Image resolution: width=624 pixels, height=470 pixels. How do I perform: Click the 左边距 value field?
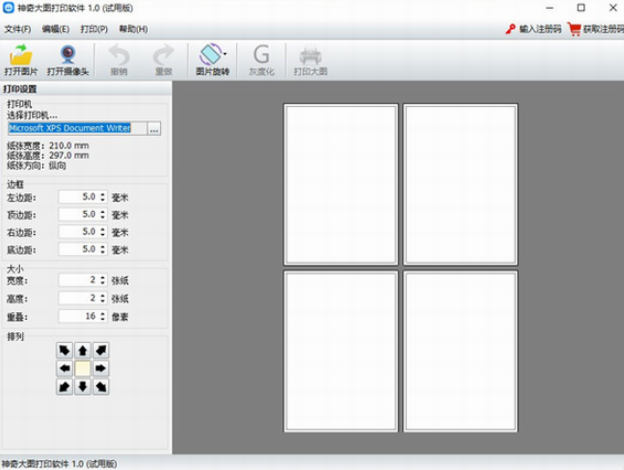[x=79, y=197]
